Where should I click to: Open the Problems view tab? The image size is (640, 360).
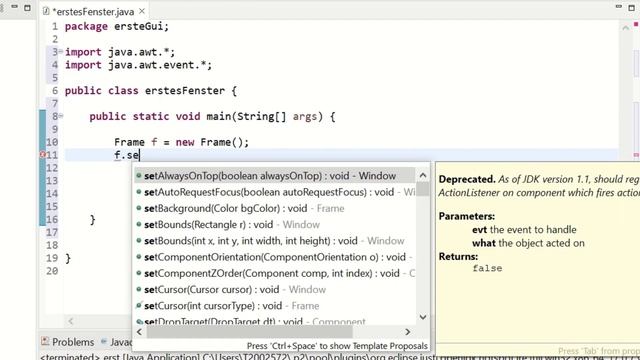pyautogui.click(x=68, y=342)
